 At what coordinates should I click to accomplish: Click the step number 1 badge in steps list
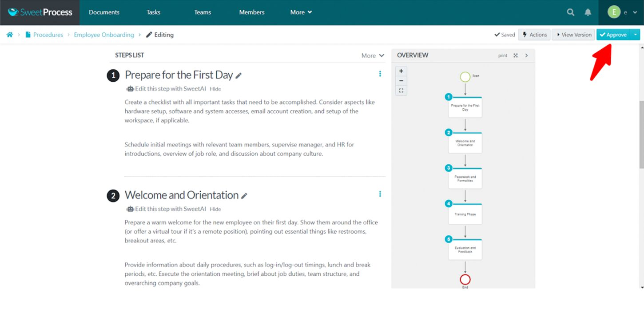pos(113,76)
